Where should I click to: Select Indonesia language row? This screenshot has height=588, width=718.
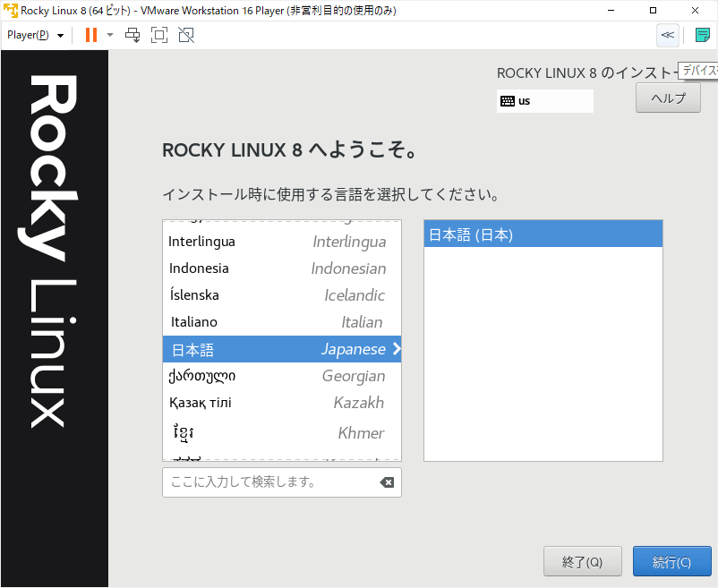tap(282, 268)
